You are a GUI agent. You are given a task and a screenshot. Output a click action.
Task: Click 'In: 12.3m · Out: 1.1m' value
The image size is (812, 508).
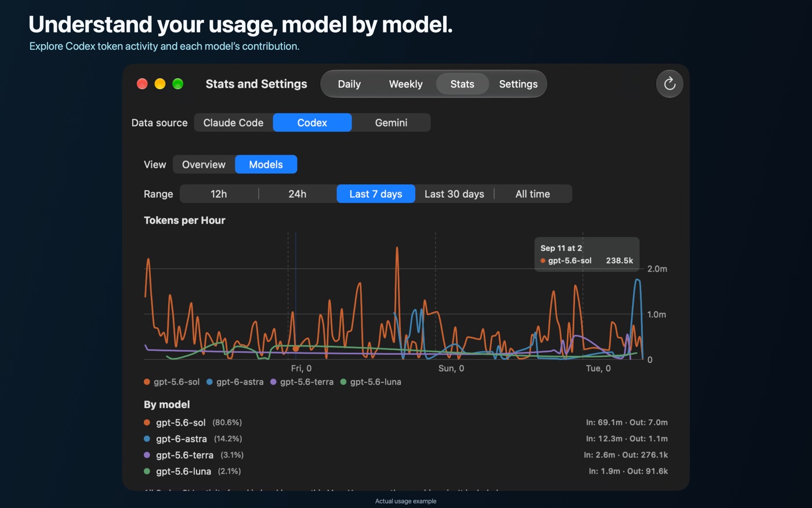(x=627, y=439)
